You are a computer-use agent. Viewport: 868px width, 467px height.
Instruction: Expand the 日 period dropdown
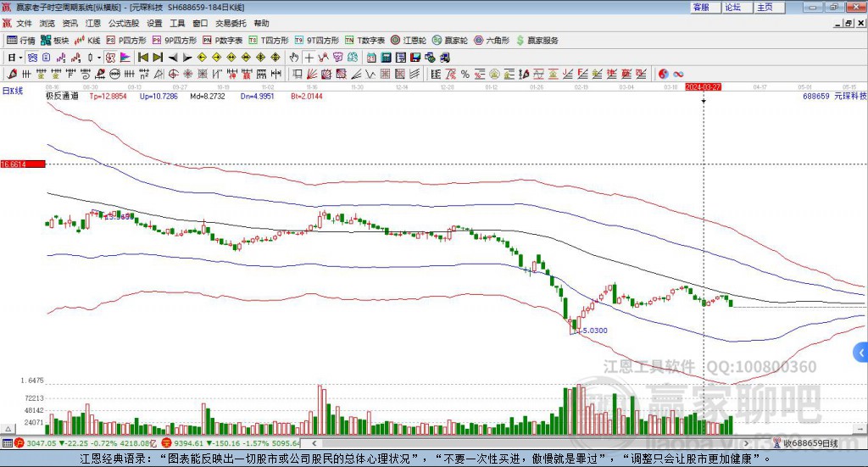[x=20, y=58]
